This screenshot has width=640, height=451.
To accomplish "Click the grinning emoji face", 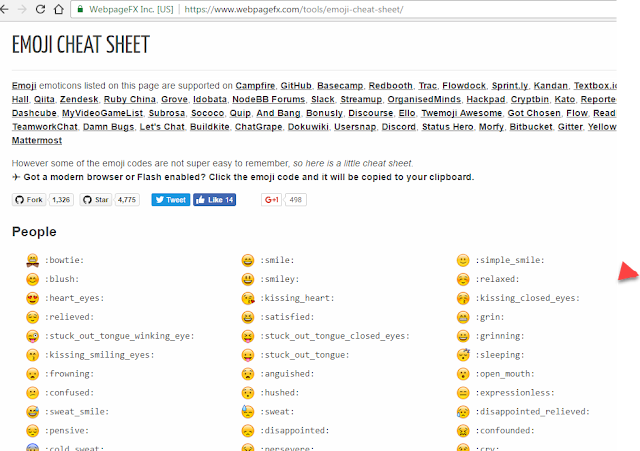I will pyautogui.click(x=463, y=336).
